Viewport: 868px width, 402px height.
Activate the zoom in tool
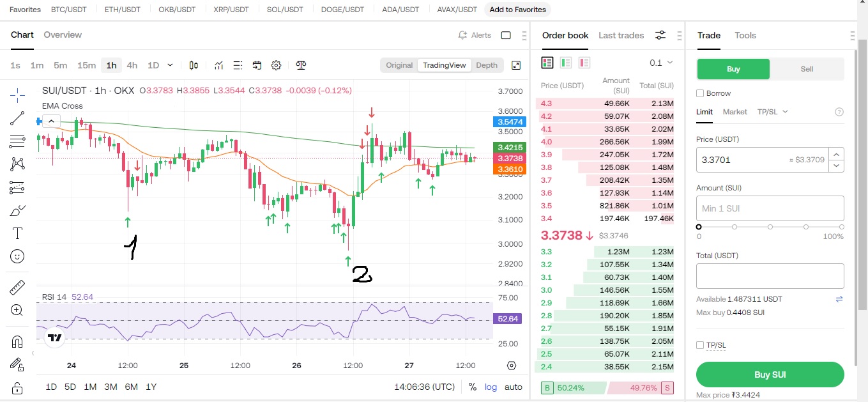click(x=17, y=311)
